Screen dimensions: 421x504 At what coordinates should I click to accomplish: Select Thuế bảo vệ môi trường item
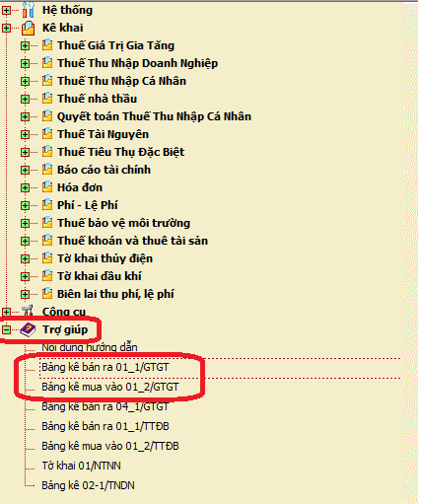coord(123,223)
